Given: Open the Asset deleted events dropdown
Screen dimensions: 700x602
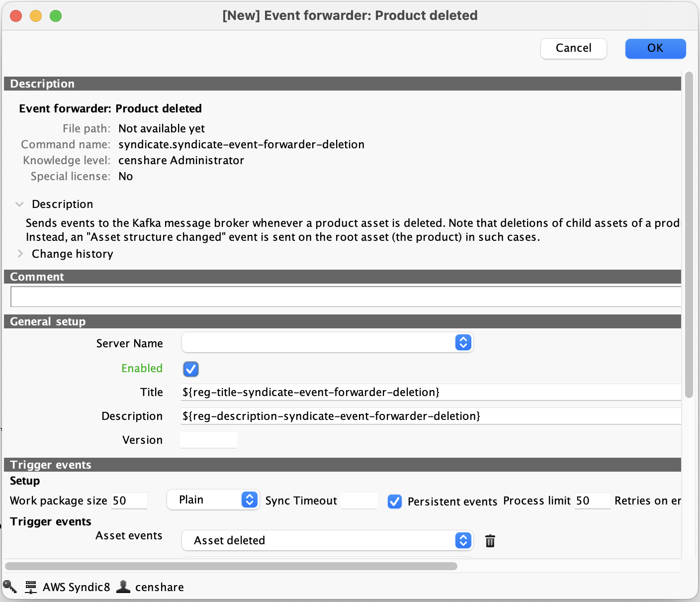Looking at the screenshot, I should (x=327, y=541).
